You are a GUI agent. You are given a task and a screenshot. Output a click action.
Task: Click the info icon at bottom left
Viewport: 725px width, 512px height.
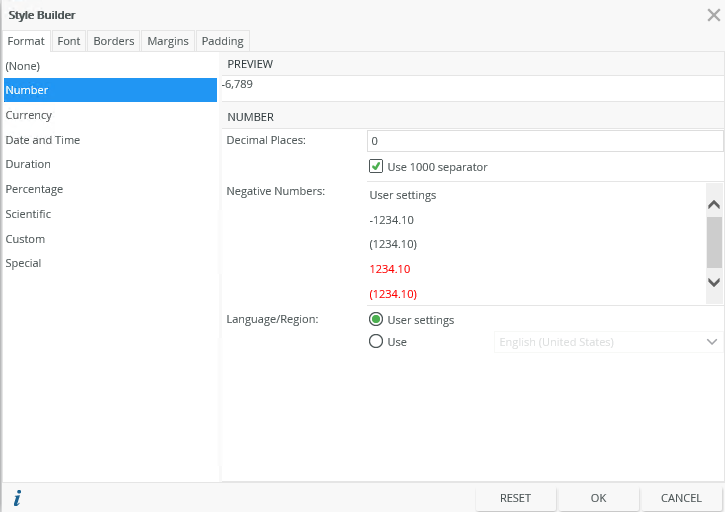pos(17,498)
